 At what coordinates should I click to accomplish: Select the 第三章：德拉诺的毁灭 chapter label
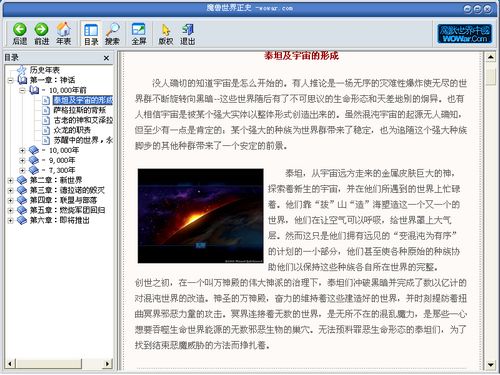click(x=67, y=190)
